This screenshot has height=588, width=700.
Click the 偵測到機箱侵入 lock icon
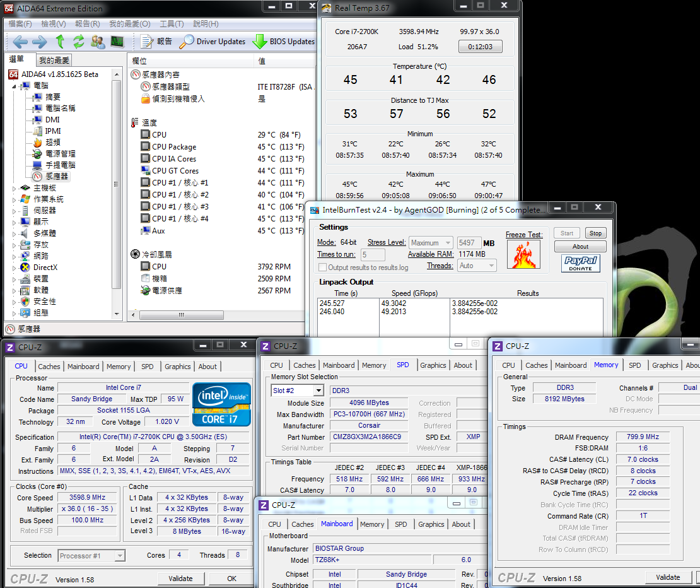[x=145, y=98]
